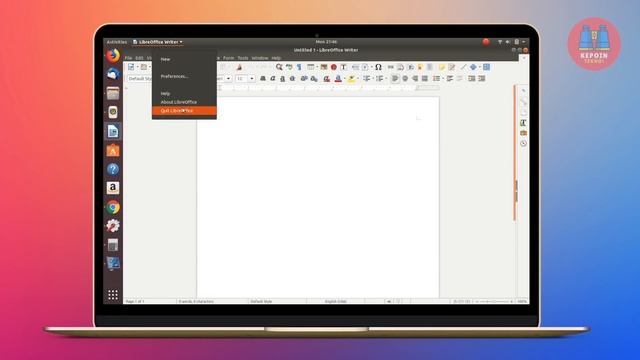
Task: Open the Navigator deck in the sidebar
Action: click(523, 143)
